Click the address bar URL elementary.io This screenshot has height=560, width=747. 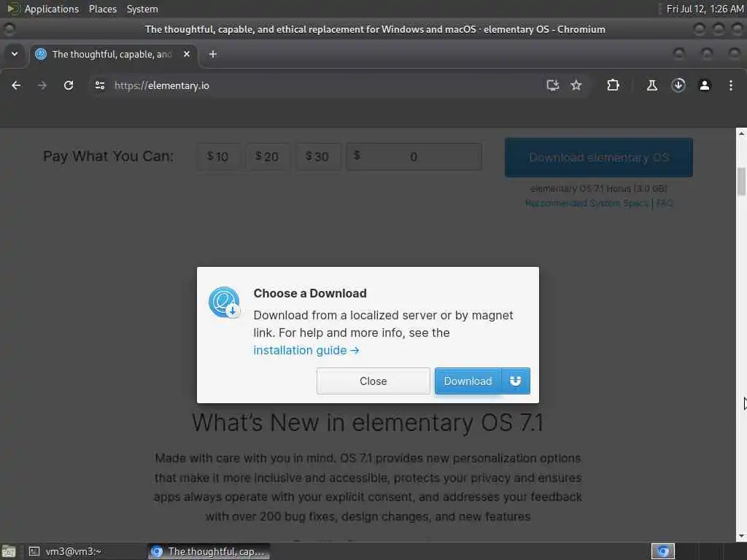point(161,85)
